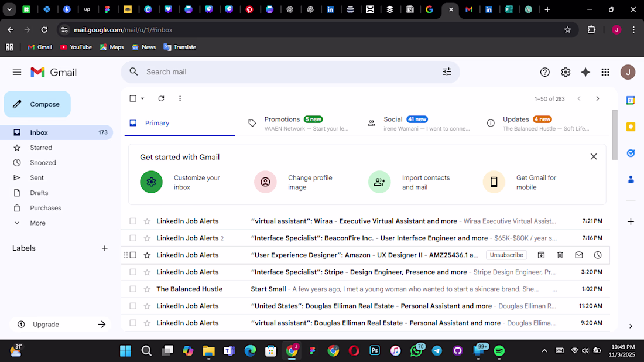Viewport: 644px width, 362px height.
Task: Go to newer emails page arrow
Action: [x=579, y=98]
